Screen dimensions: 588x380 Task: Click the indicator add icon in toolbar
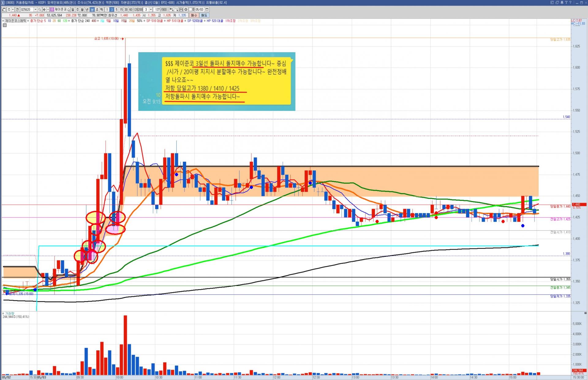[171, 9]
